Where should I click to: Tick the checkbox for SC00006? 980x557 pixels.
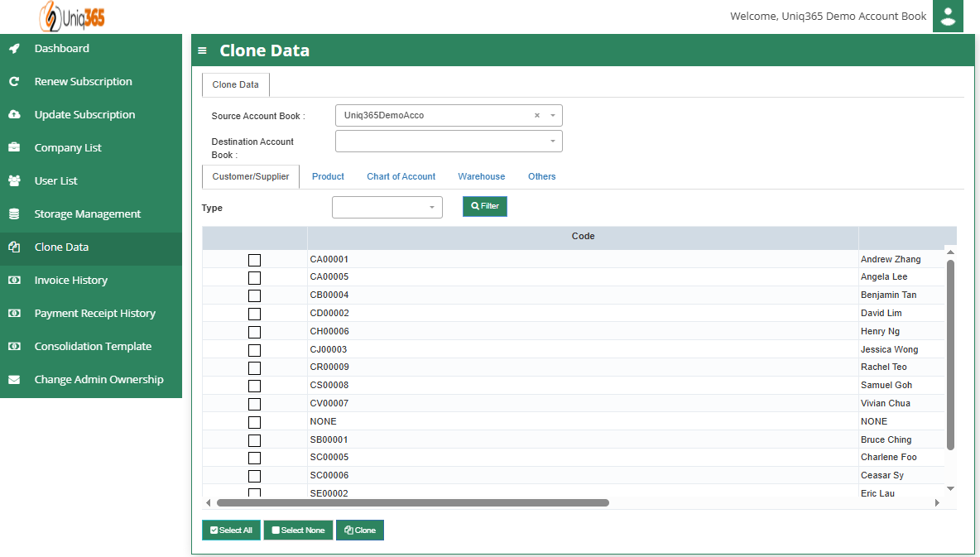254,476
